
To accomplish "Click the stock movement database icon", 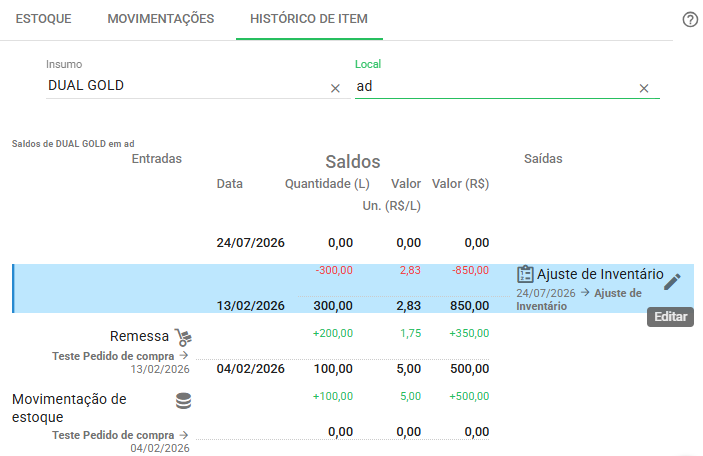I will [183, 400].
